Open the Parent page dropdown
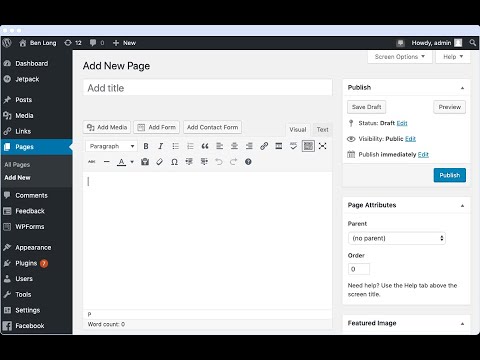Viewport: 480px width, 360px height. (397, 238)
